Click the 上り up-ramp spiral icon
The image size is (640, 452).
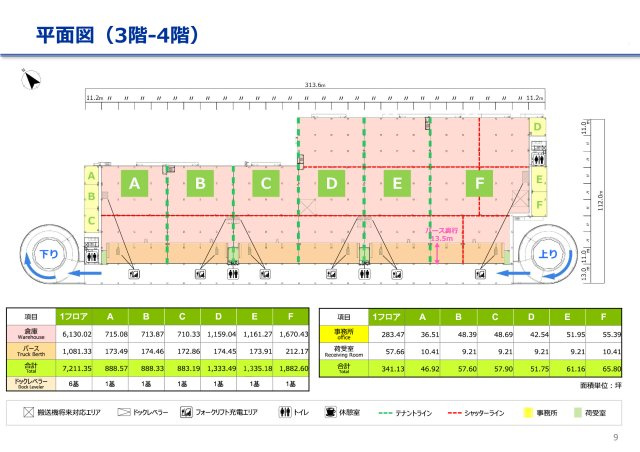(x=549, y=255)
